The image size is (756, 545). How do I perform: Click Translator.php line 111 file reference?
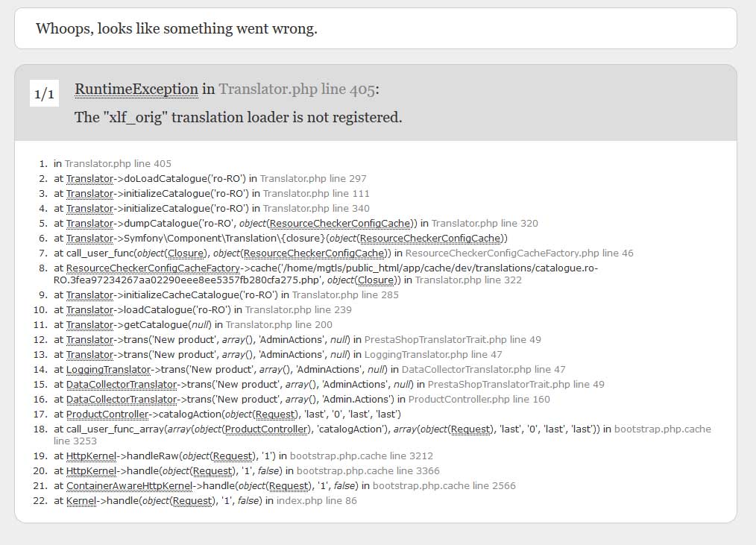click(x=316, y=194)
